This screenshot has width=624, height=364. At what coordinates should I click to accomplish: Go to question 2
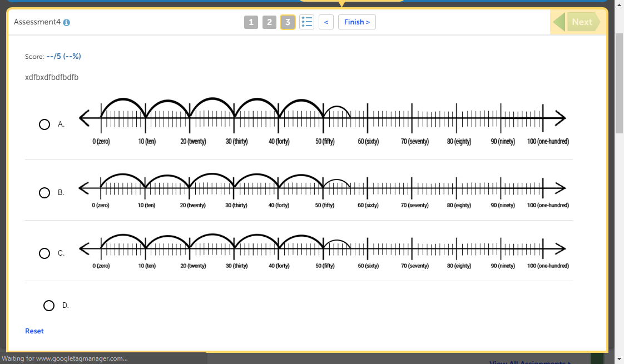click(269, 22)
